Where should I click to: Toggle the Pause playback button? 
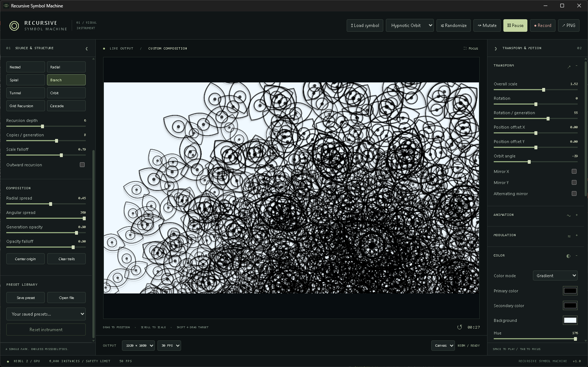515,26
